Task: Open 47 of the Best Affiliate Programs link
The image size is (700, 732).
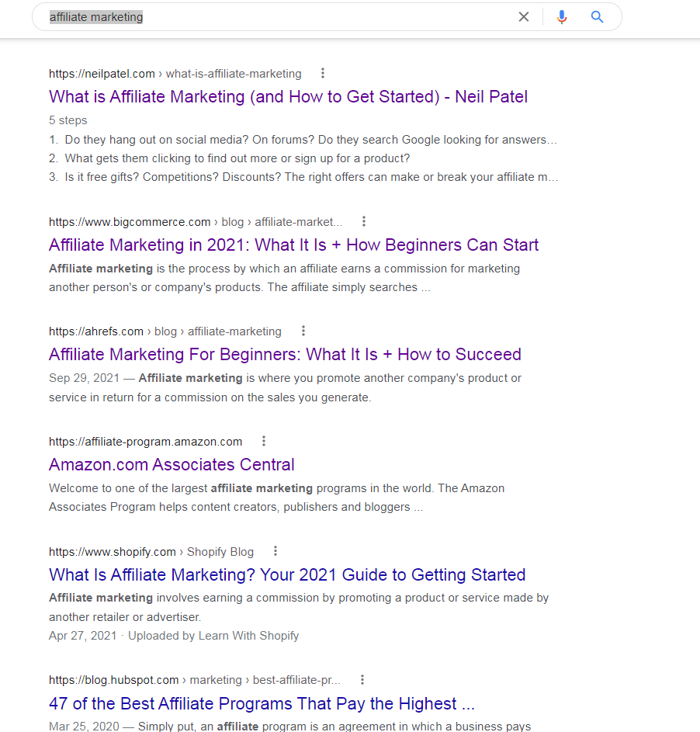Action: coord(262,703)
